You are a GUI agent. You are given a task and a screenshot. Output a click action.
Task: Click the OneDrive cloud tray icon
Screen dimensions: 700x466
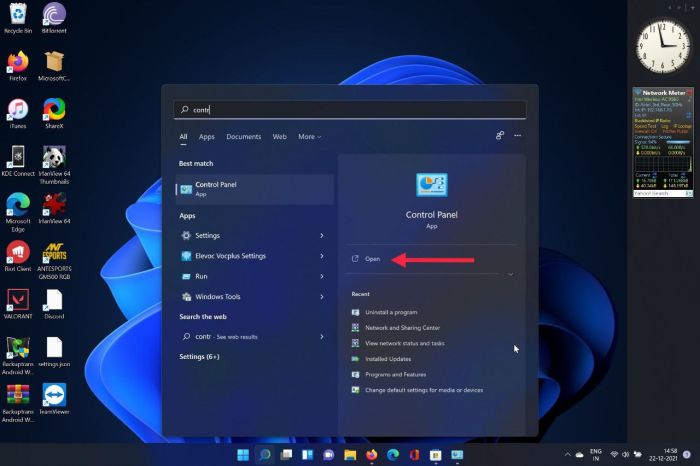(579, 455)
